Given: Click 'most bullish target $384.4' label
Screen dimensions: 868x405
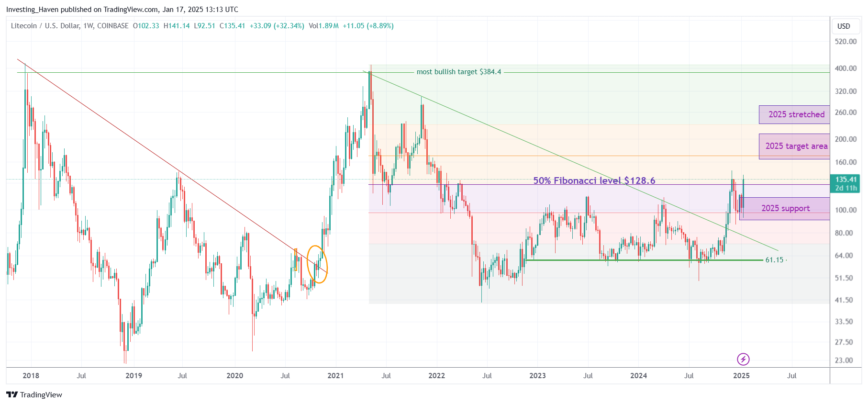Looking at the screenshot, I should click(x=459, y=72).
